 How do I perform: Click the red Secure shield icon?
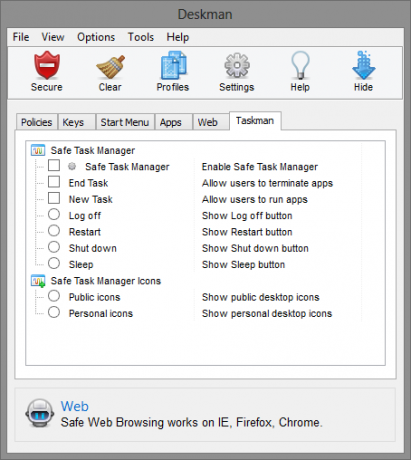(x=47, y=65)
